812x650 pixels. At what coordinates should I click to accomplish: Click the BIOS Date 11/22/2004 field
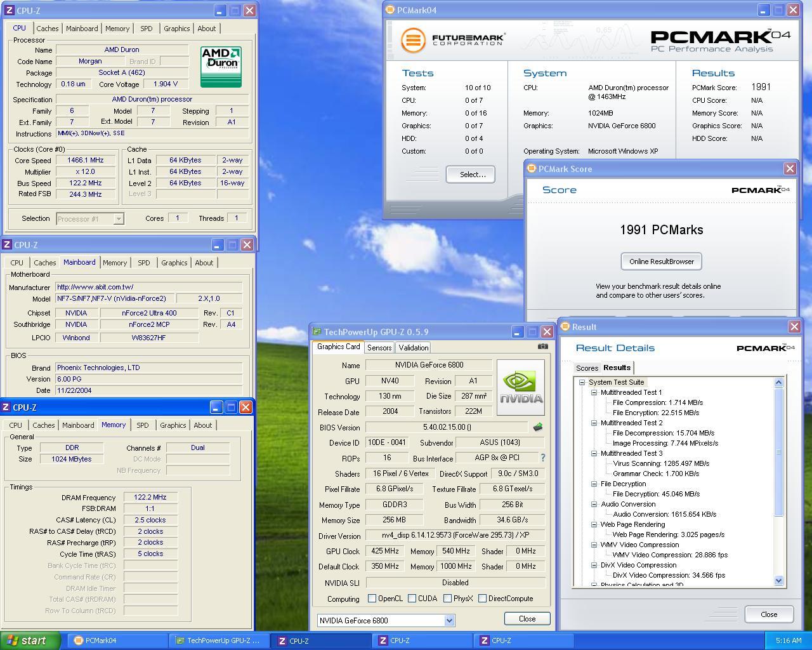(148, 390)
